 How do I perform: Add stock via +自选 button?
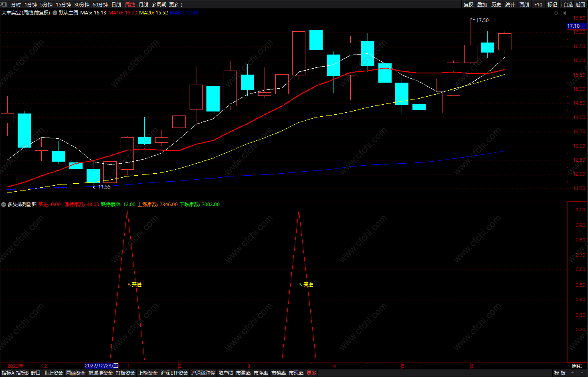(567, 5)
